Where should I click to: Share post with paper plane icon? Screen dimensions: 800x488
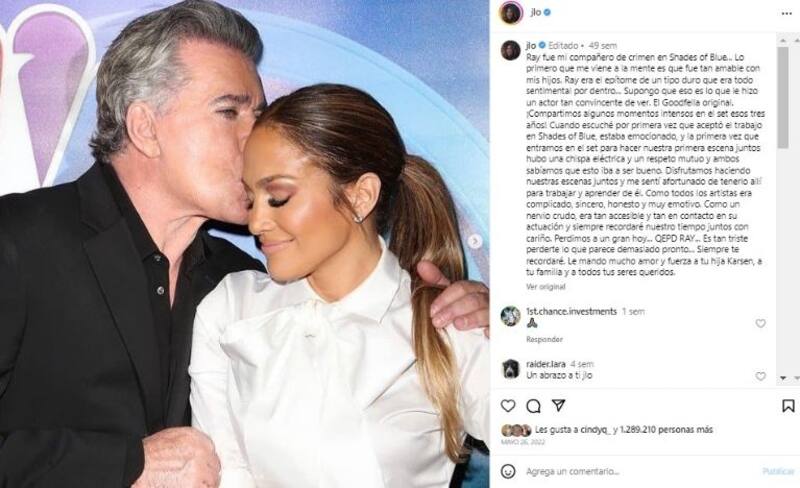click(x=559, y=405)
